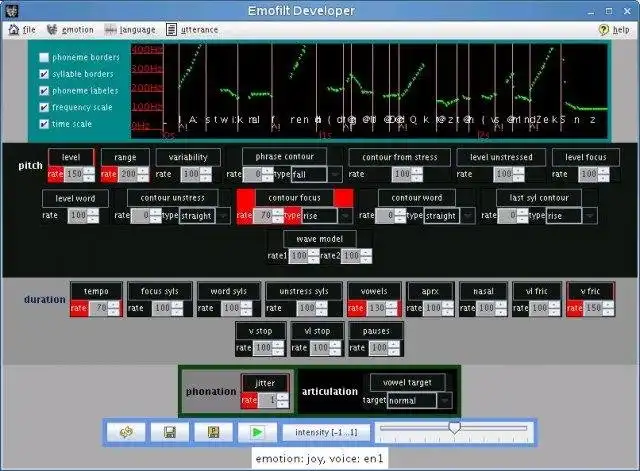The image size is (640, 471).
Task: Click the contour from stress button
Action: click(x=400, y=157)
